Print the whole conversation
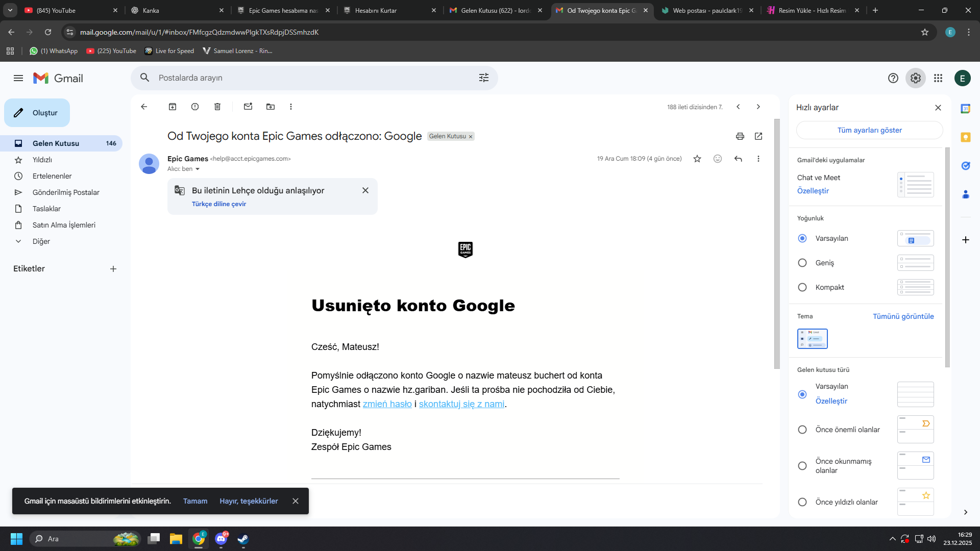This screenshot has height=551, width=980. tap(740, 136)
